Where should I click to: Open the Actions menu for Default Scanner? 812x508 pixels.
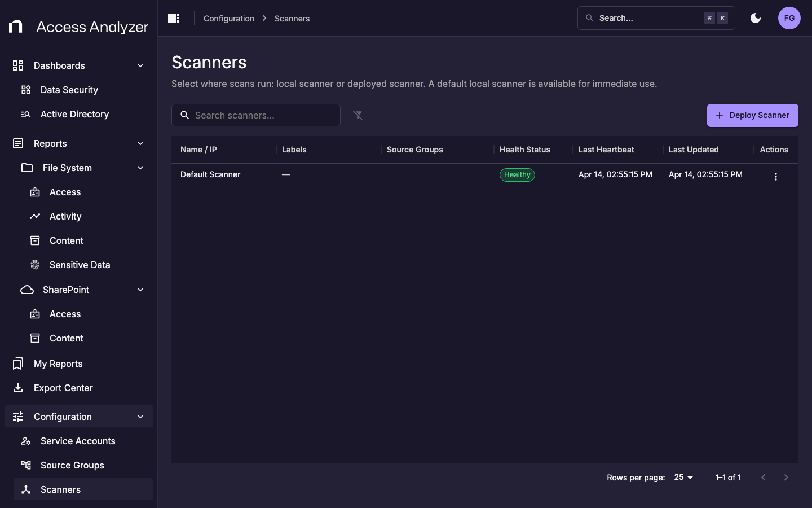pyautogui.click(x=776, y=176)
